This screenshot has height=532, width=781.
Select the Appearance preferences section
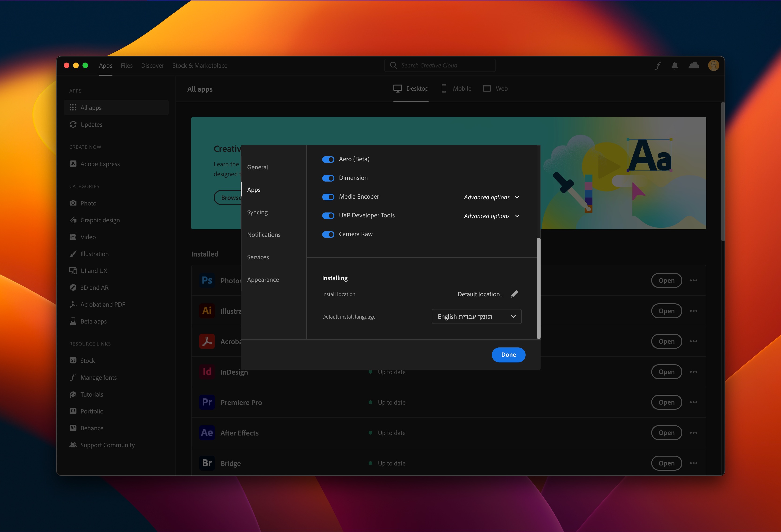coord(263,280)
